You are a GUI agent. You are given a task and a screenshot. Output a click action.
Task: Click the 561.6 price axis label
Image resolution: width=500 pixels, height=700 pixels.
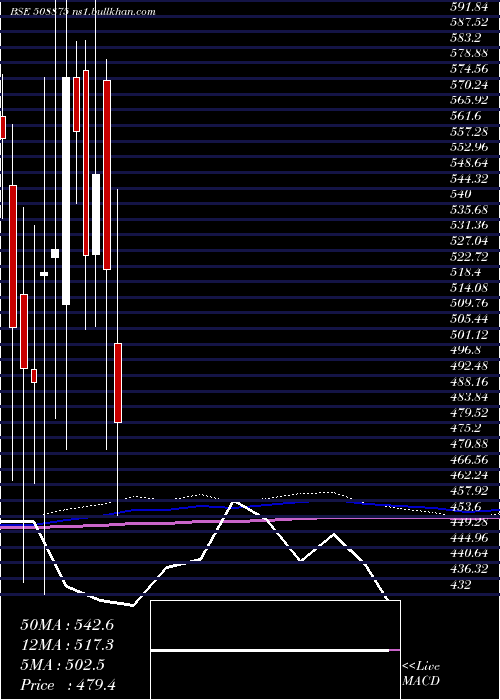(x=466, y=116)
